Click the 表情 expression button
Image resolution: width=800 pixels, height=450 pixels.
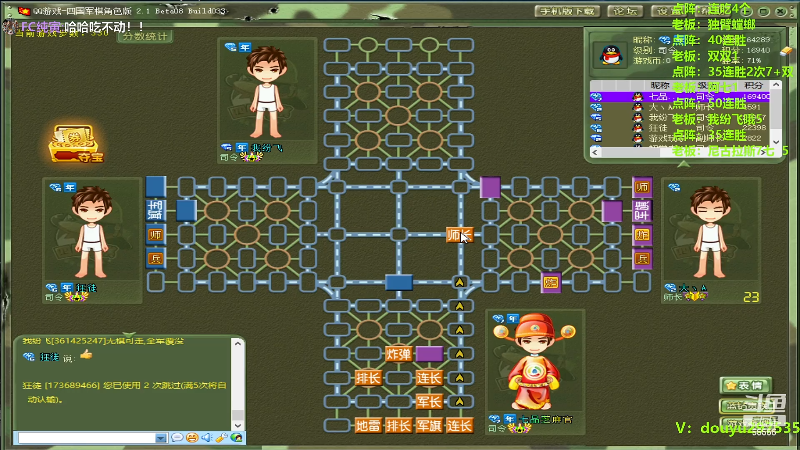pos(745,385)
